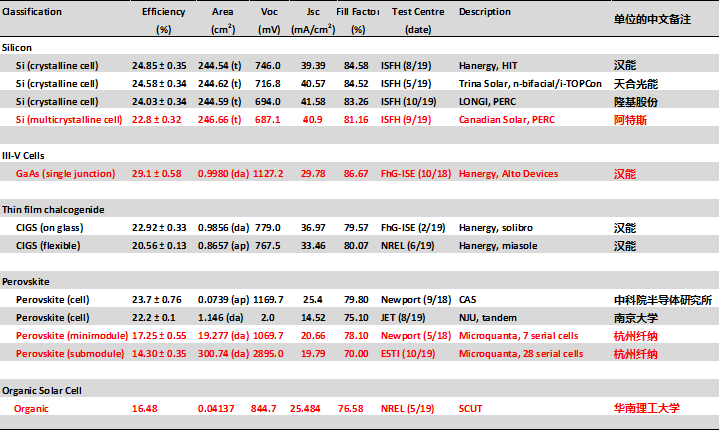Select Microquanta, 28 serial cells description
720x432 pixels.
(521, 353)
